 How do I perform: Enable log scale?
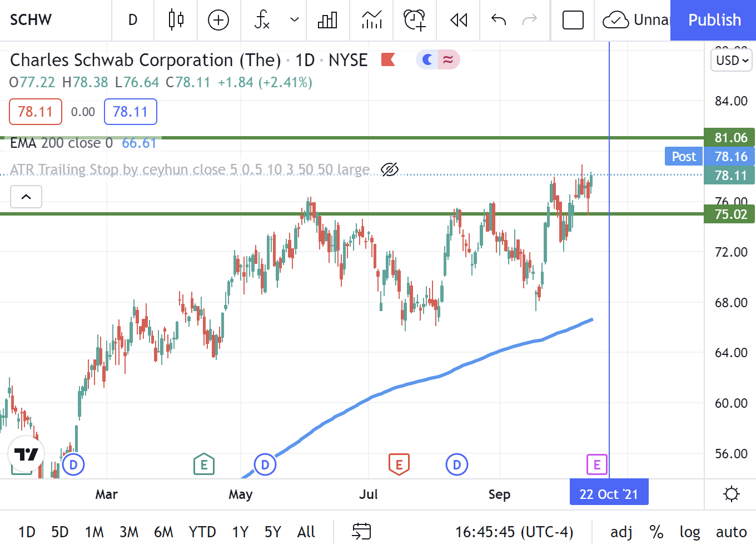[690, 532]
